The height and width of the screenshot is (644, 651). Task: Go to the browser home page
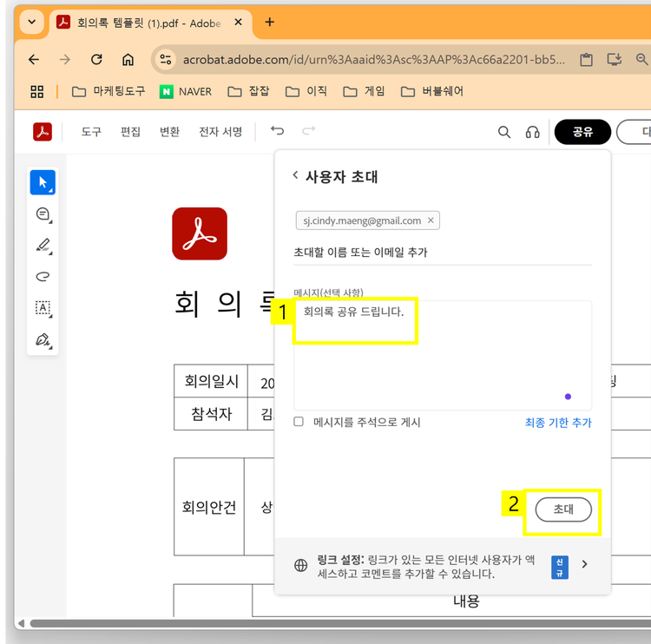point(128,60)
